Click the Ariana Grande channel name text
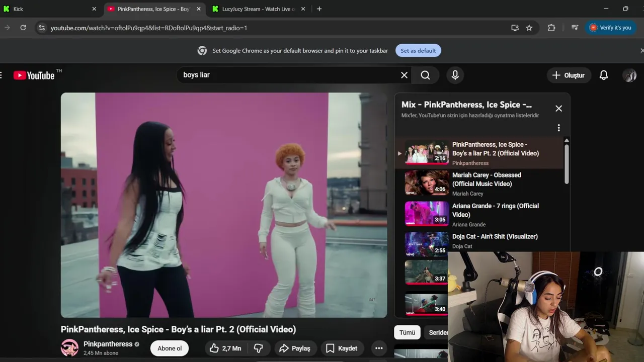The width and height of the screenshot is (644, 362). 469,224
